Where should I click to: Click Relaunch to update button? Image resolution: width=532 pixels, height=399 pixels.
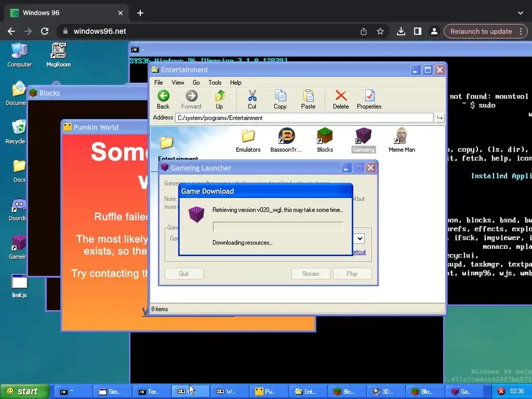coord(486,31)
